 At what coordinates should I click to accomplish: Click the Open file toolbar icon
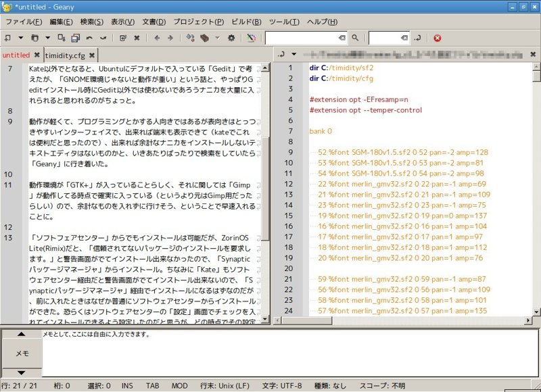34,38
